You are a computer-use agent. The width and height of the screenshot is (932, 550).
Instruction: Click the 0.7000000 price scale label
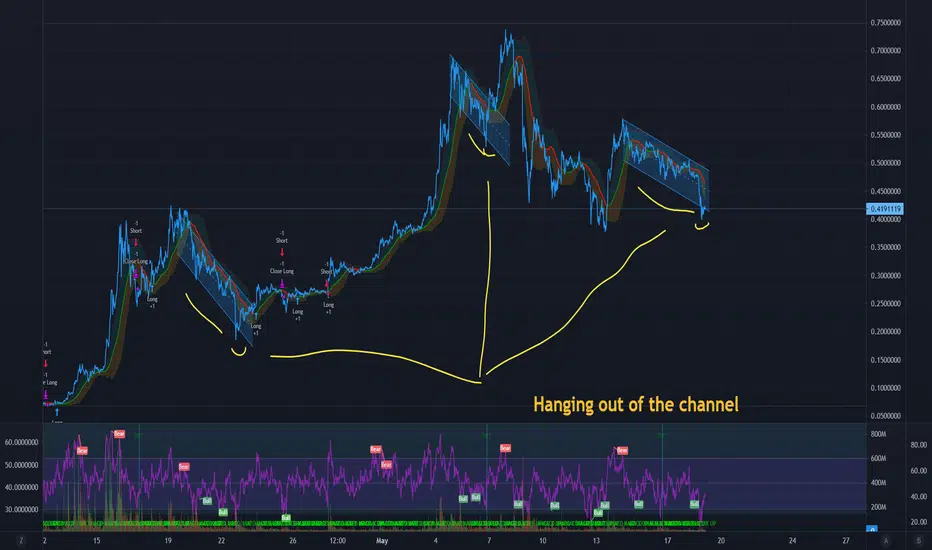coord(885,51)
